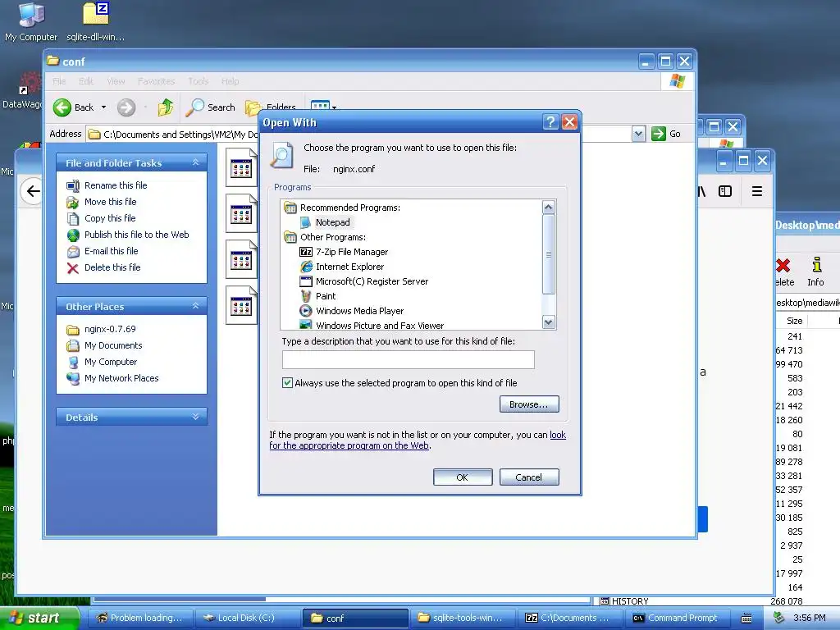The height and width of the screenshot is (630, 840).
Task: Click the sqlite-dll-win desktop archive icon
Action: coord(96,22)
